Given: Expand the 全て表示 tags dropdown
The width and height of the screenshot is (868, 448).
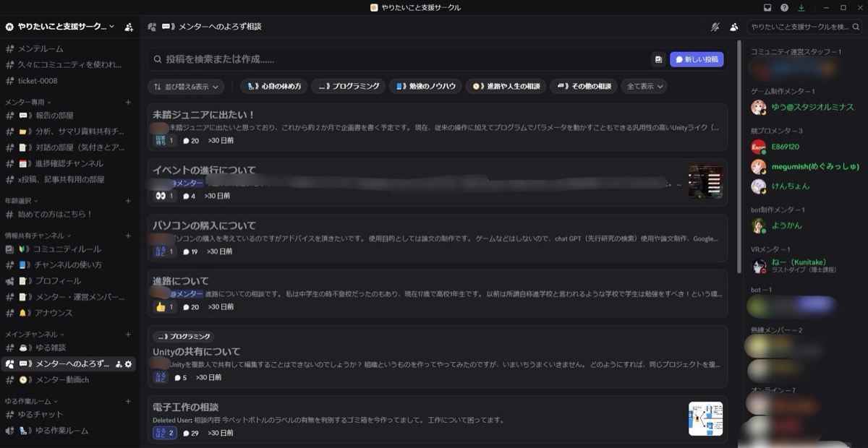Looking at the screenshot, I should pos(644,86).
